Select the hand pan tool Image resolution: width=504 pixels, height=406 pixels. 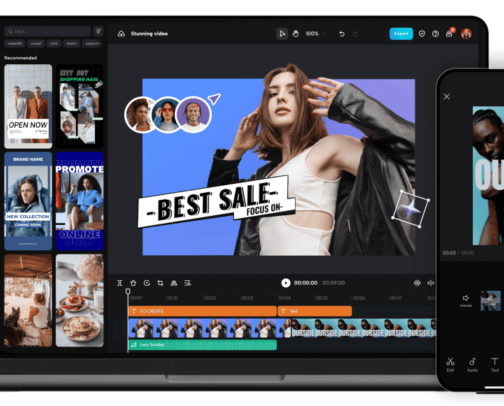coord(296,34)
